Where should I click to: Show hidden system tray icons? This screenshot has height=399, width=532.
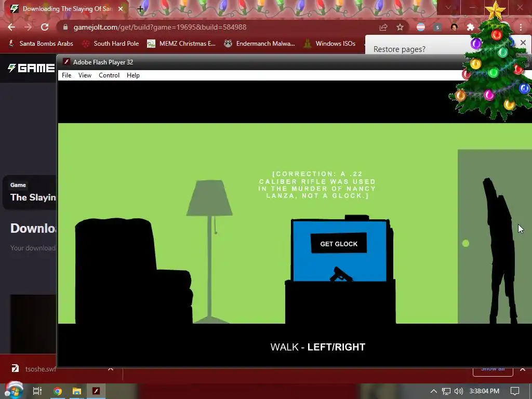coord(434,391)
